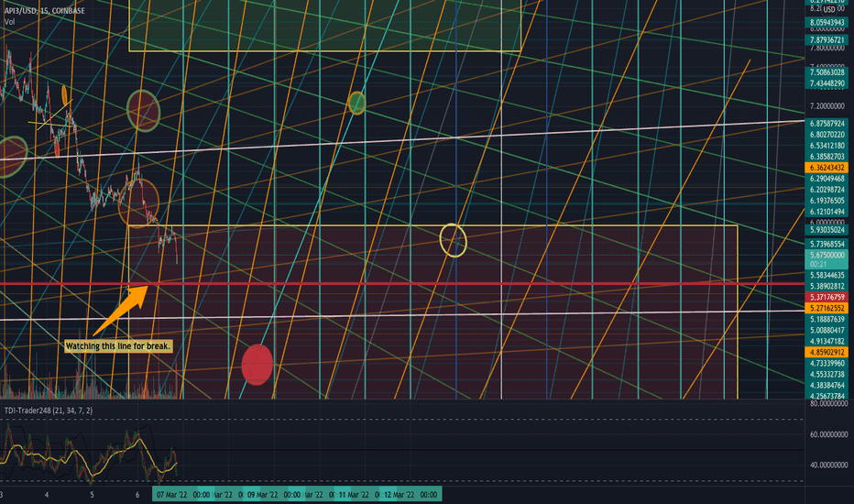Select the yellow outlined circle drawing
The width and height of the screenshot is (854, 504).
pyautogui.click(x=454, y=240)
